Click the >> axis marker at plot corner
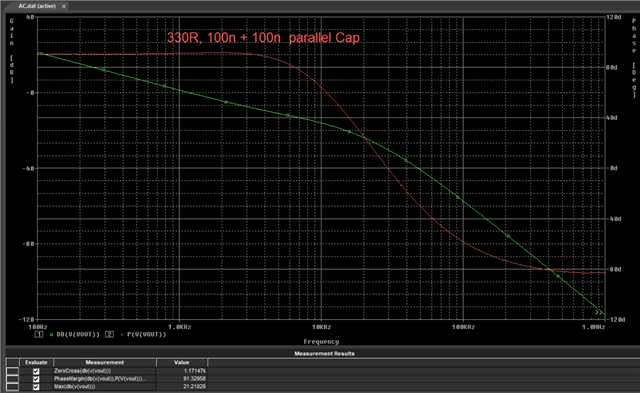The width and height of the screenshot is (640, 393). click(x=598, y=313)
